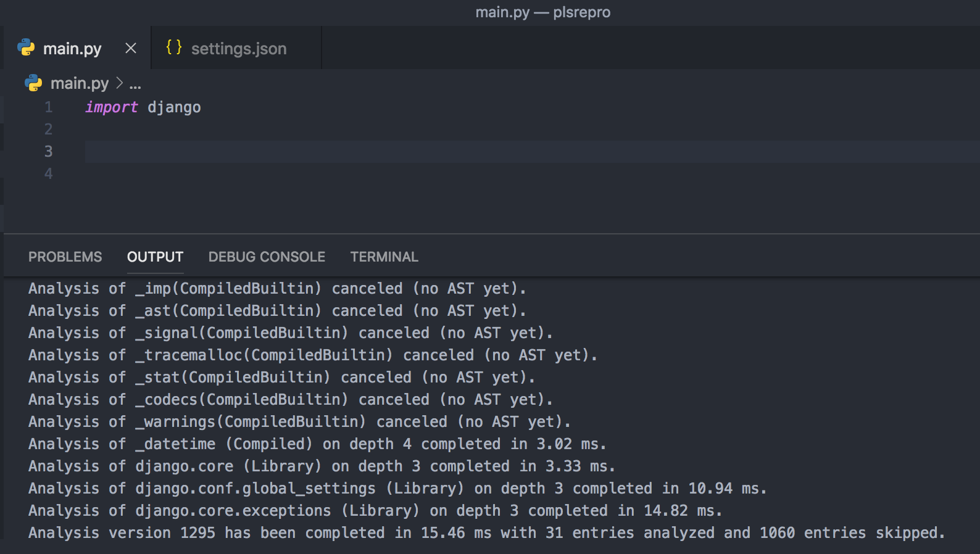
Task: Click main.py in the breadcrumb path
Action: (80, 83)
